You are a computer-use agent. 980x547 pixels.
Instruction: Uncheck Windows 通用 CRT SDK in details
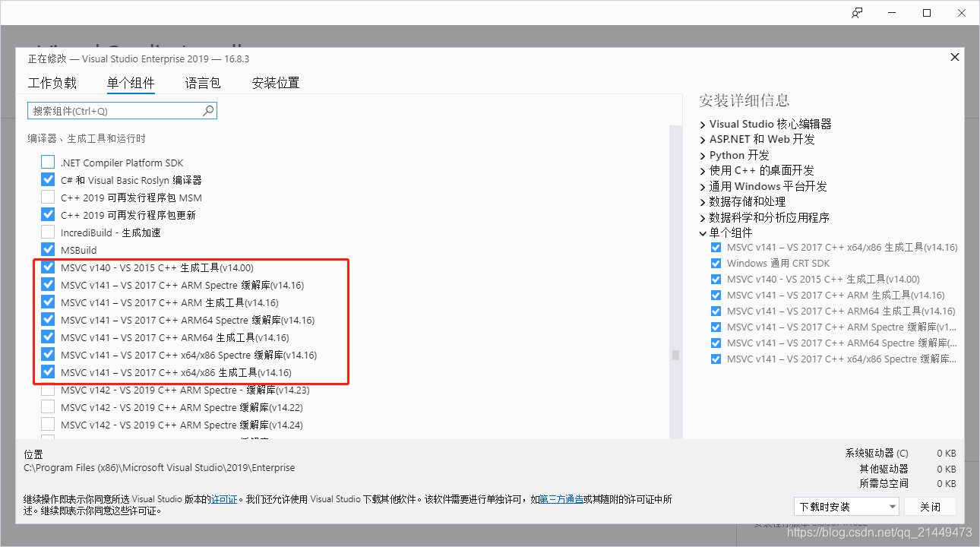[716, 264]
